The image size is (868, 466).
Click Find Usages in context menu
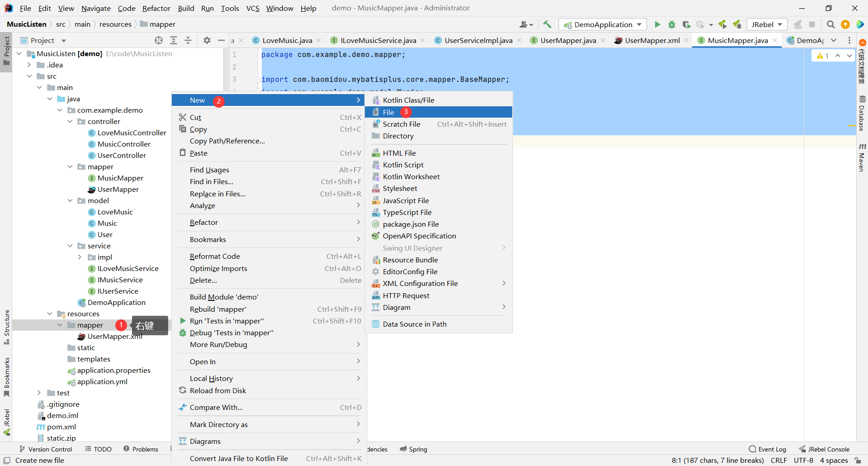268,170
